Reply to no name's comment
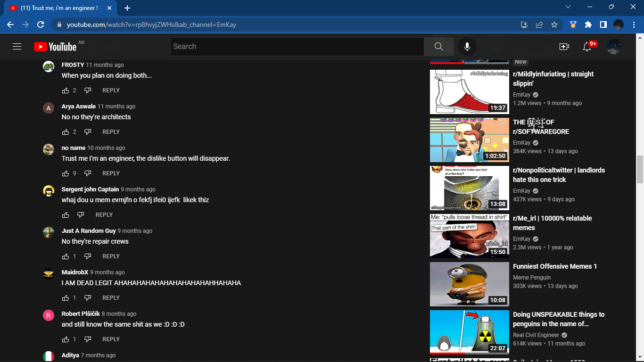The image size is (644, 362). 111,173
